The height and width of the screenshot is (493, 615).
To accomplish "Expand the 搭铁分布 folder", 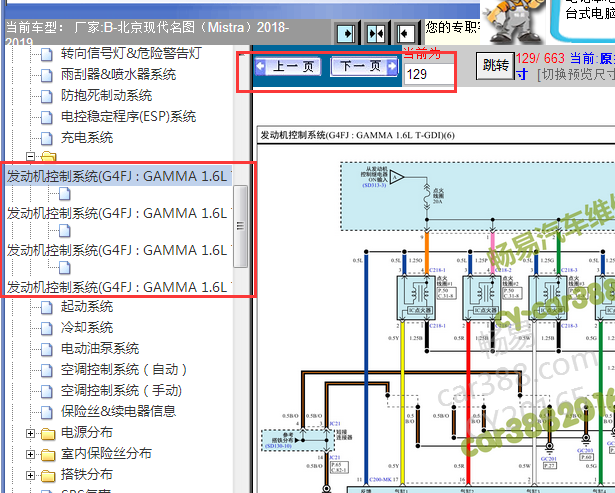I will 31,475.
